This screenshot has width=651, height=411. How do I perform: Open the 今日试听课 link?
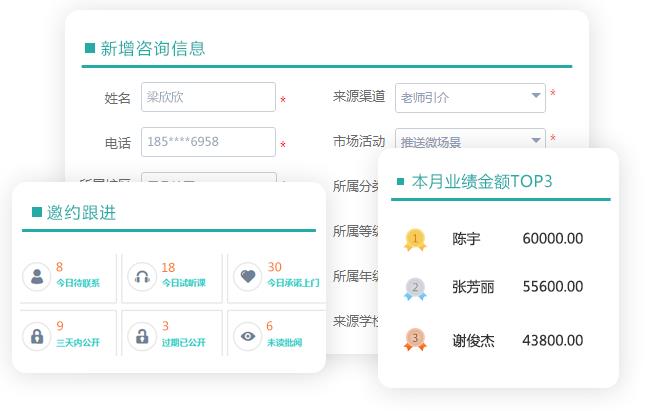point(184,283)
